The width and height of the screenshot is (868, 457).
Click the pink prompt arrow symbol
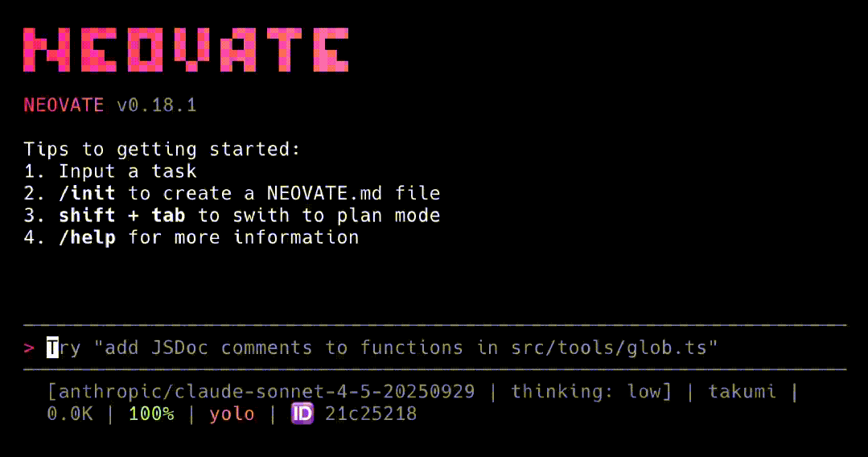coord(29,348)
